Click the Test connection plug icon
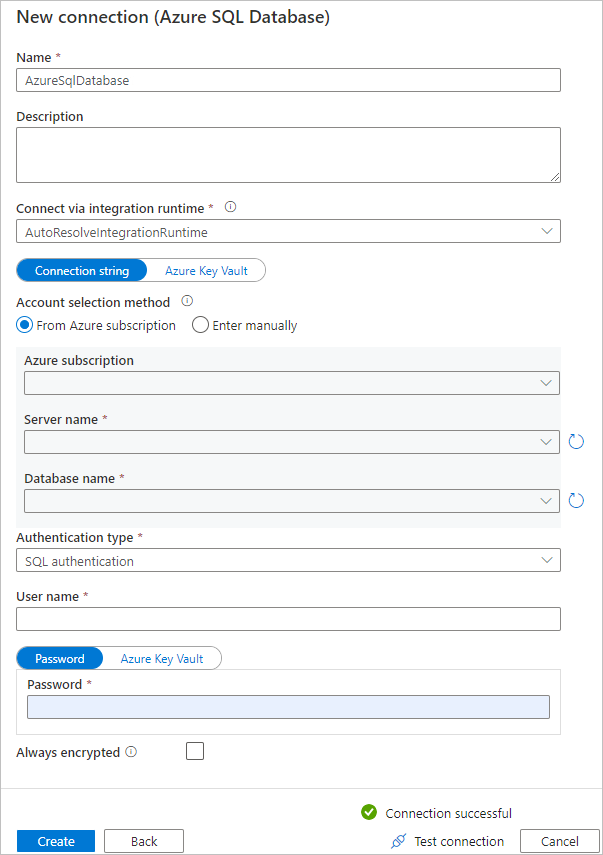Screen dimensions: 603x855 pos(395,841)
